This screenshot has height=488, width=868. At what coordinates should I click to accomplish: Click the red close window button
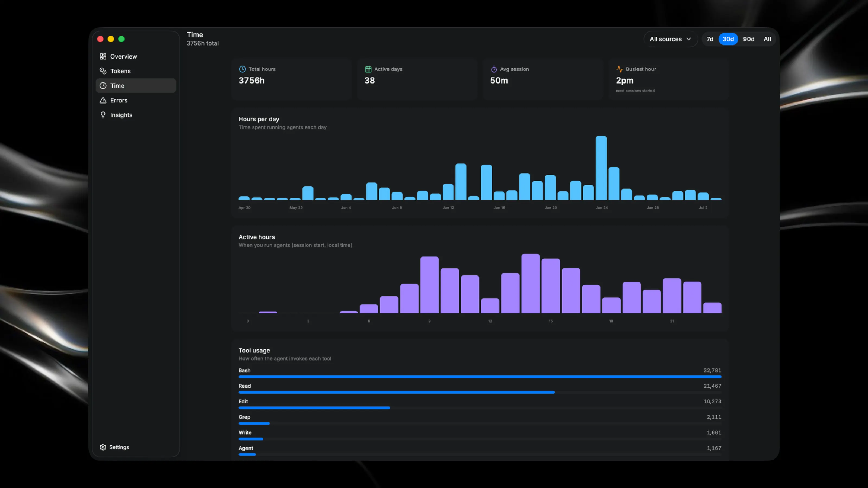tap(100, 39)
